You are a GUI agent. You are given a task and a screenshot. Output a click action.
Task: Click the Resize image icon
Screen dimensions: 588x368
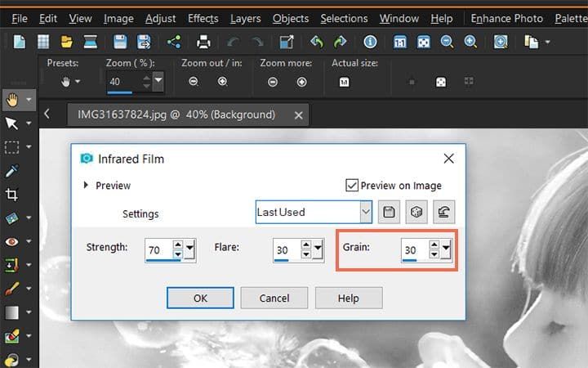(x=287, y=42)
